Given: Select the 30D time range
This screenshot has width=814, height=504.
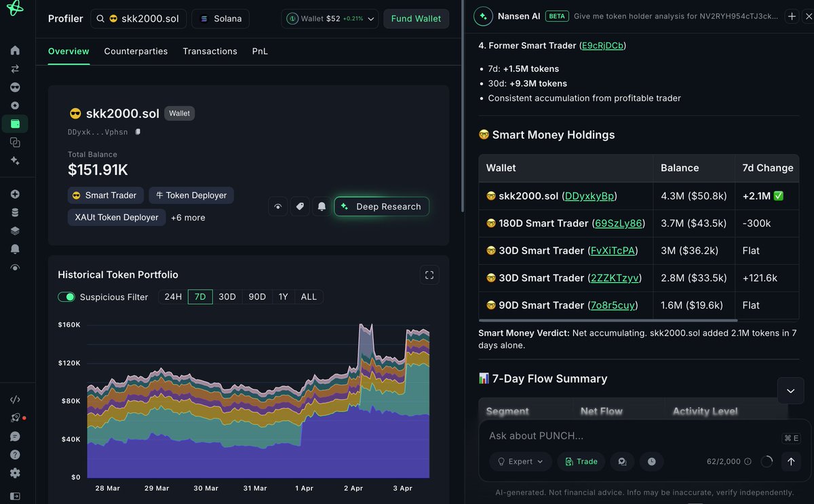Looking at the screenshot, I should click(x=227, y=297).
